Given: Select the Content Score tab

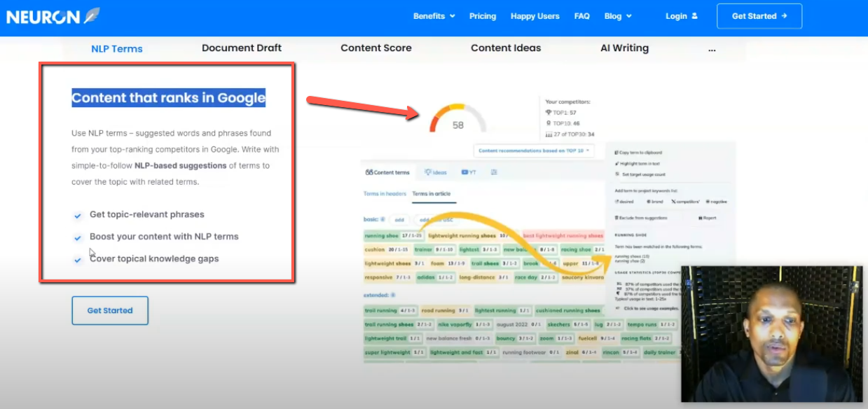Looking at the screenshot, I should [376, 48].
